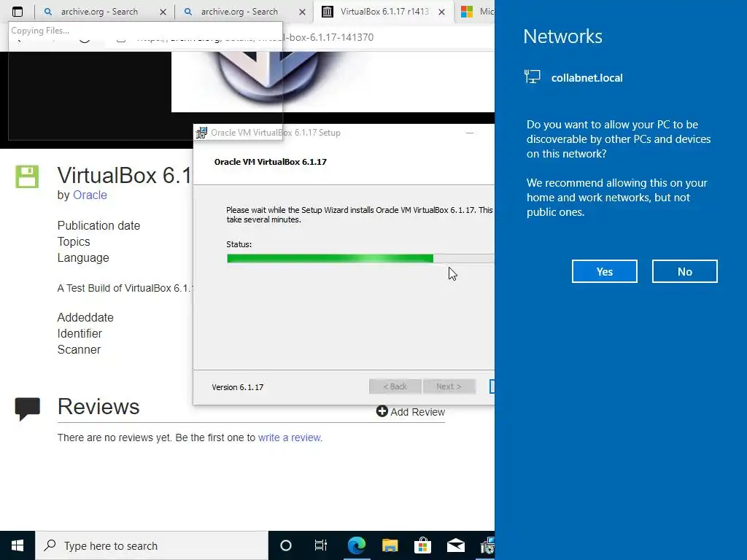Switch to second archive.org Search tab
747x560 pixels.
[x=239, y=12]
